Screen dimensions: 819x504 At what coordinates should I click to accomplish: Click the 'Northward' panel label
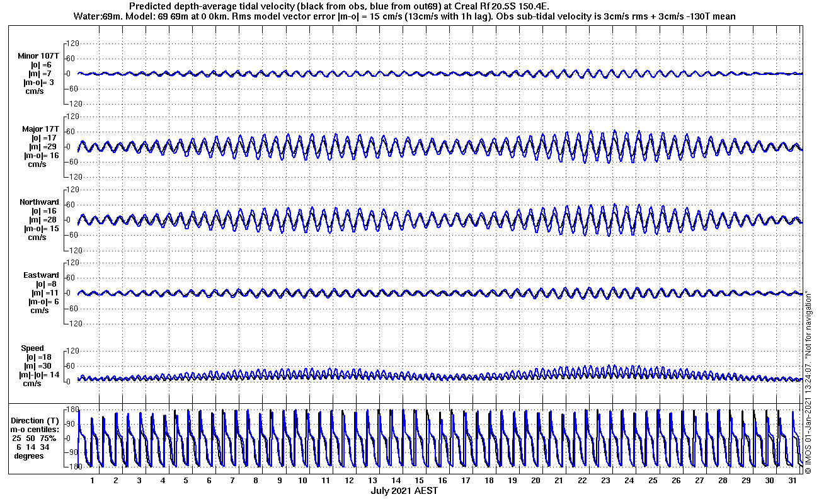coord(40,202)
